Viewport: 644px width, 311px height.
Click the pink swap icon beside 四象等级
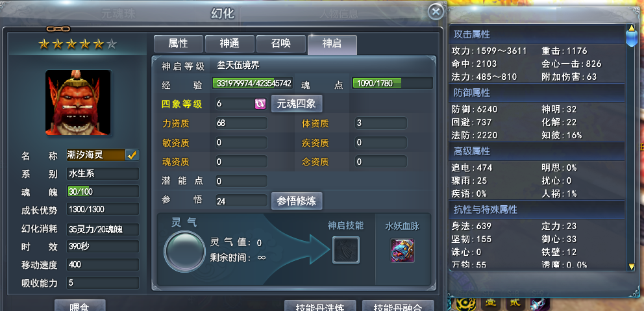click(260, 103)
